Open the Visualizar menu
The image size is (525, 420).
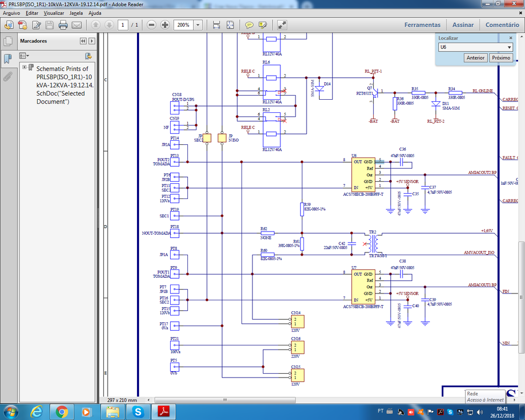coord(54,13)
